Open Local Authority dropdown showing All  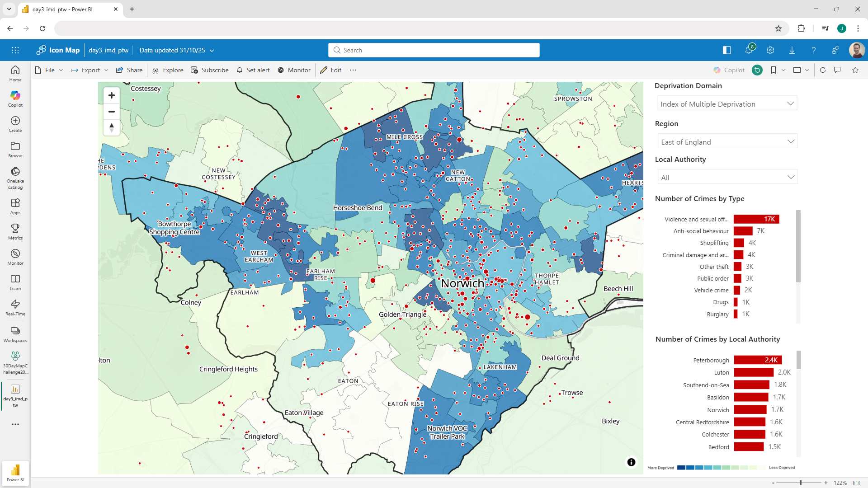(x=727, y=178)
